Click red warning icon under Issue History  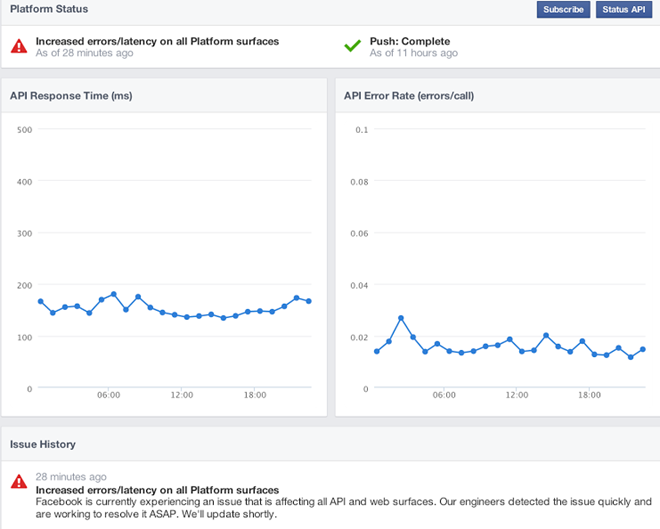19,482
